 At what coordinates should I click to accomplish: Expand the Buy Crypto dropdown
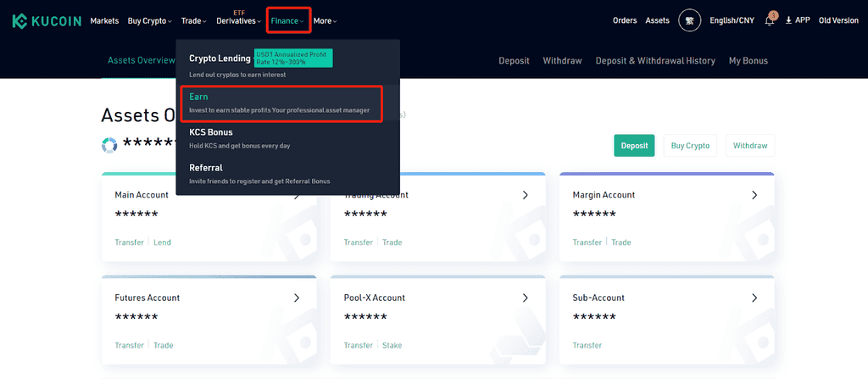tap(149, 21)
